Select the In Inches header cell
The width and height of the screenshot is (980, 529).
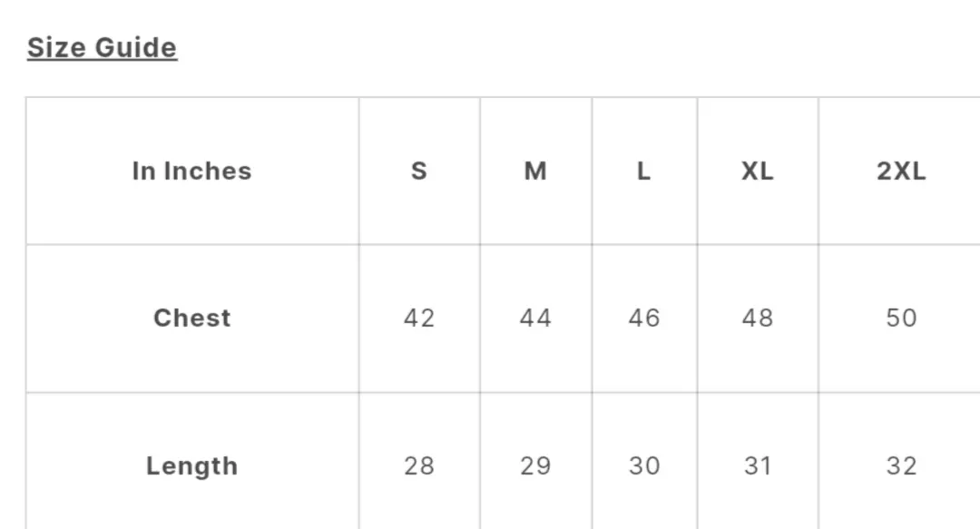point(191,171)
